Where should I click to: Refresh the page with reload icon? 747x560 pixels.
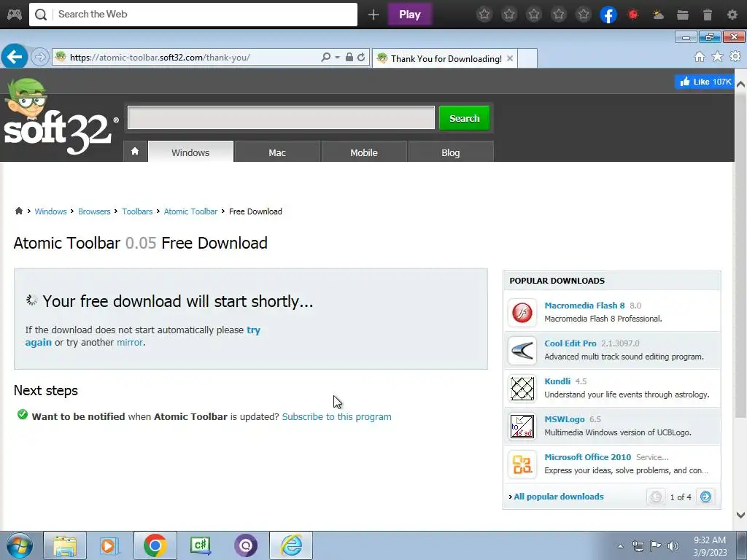click(361, 57)
